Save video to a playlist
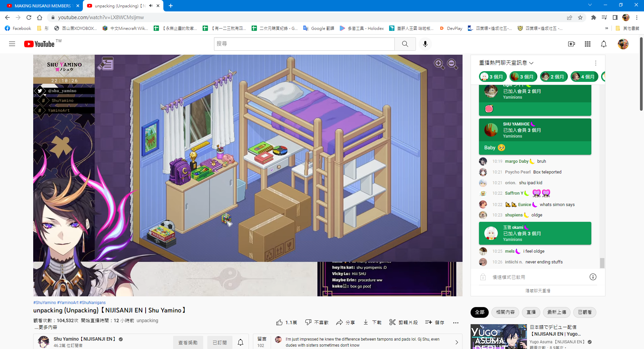644x349 pixels. coord(435,322)
